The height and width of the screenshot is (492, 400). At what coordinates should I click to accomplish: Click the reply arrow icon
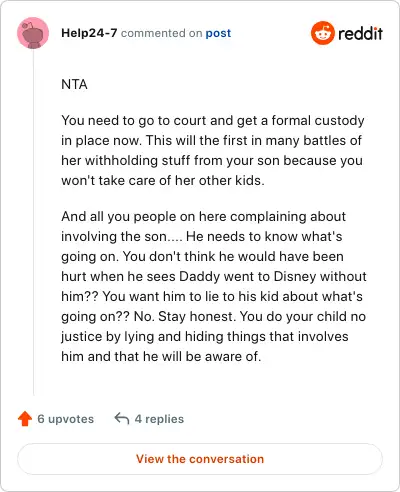click(122, 419)
